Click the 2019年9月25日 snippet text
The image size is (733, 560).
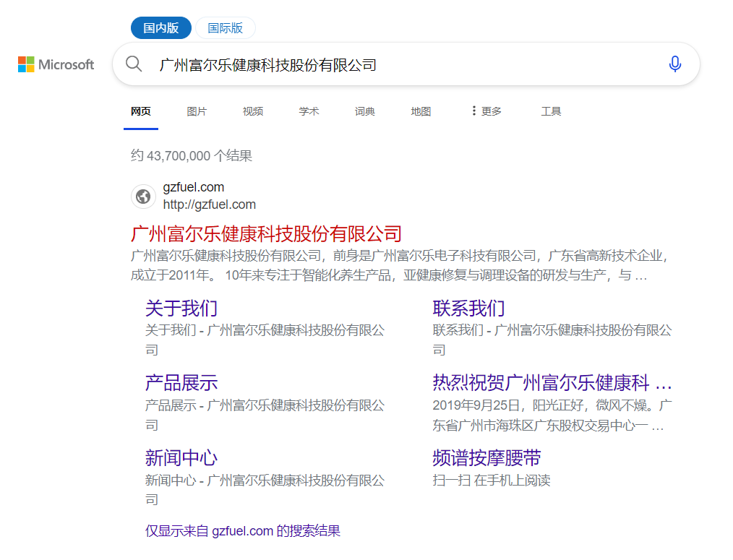[x=552, y=415]
